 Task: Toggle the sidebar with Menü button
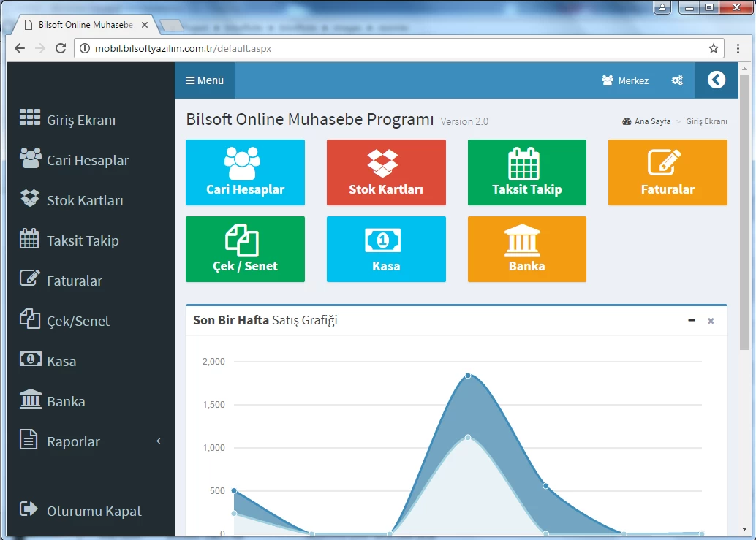coord(205,80)
